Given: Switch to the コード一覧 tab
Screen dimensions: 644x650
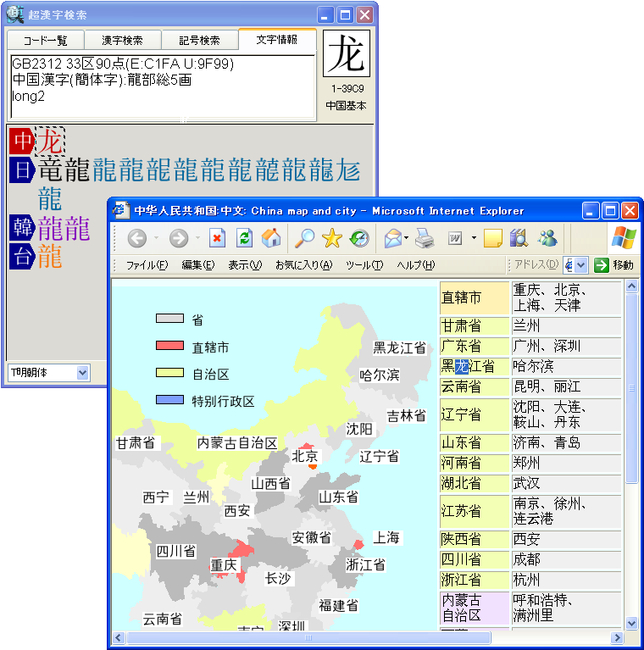Looking at the screenshot, I should [x=45, y=40].
